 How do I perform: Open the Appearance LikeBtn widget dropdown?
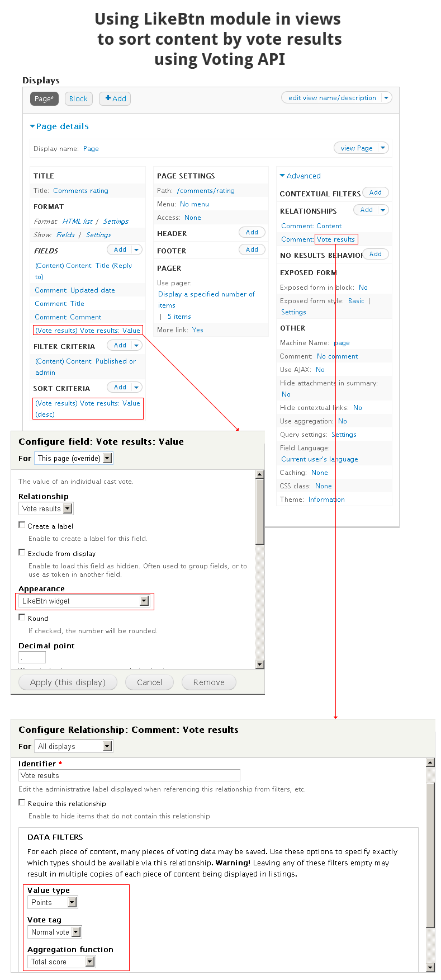[x=144, y=601]
